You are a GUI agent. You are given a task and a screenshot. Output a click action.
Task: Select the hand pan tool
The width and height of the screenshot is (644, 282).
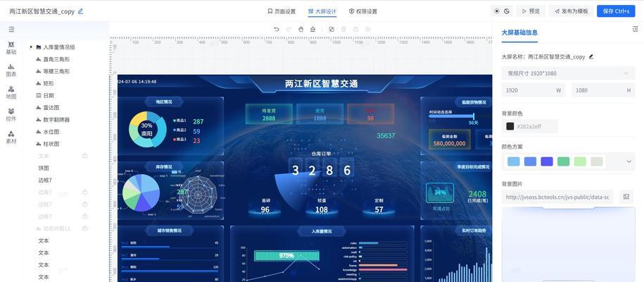[x=301, y=29]
